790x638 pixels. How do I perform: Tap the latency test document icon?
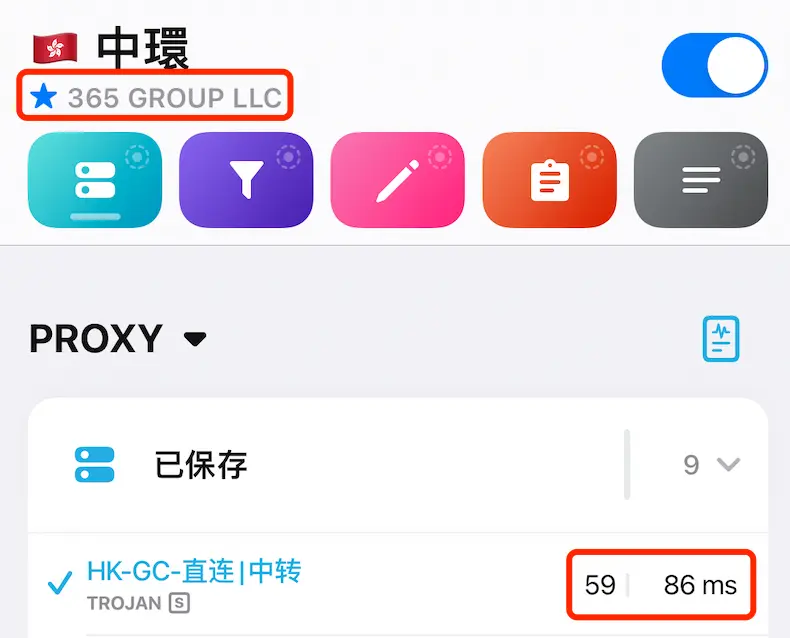tap(721, 339)
